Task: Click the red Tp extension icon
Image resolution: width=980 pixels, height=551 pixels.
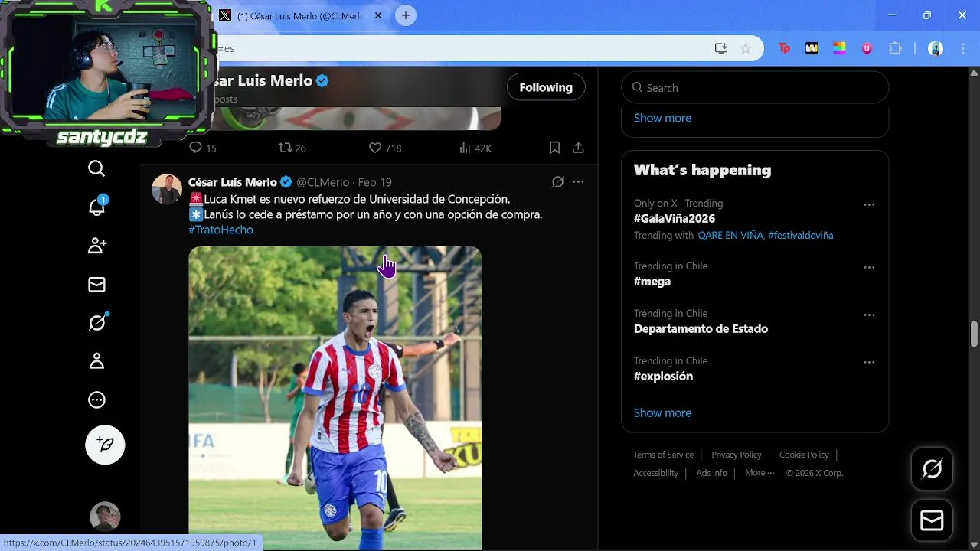Action: [x=784, y=48]
